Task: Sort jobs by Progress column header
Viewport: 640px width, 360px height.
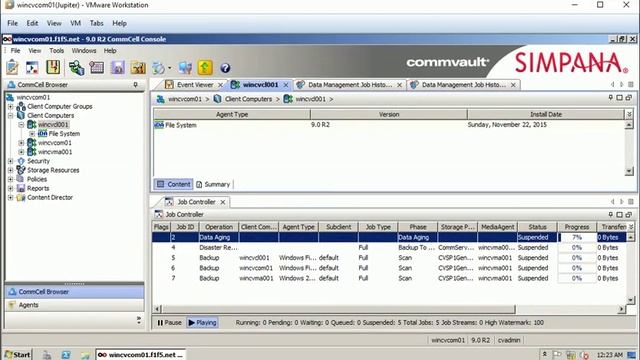Action: click(x=577, y=227)
